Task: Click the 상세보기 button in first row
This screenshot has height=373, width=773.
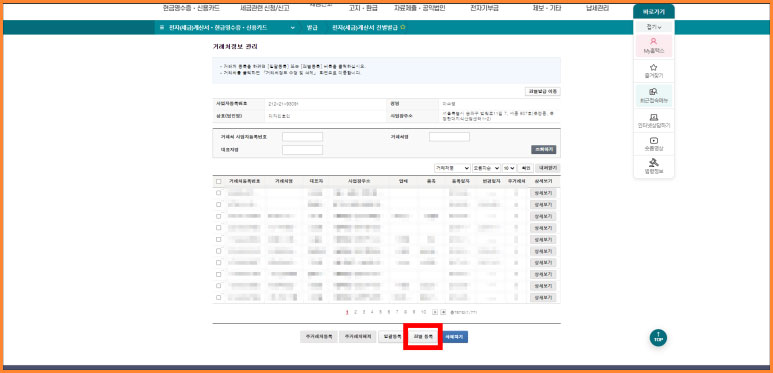Action: click(x=543, y=193)
